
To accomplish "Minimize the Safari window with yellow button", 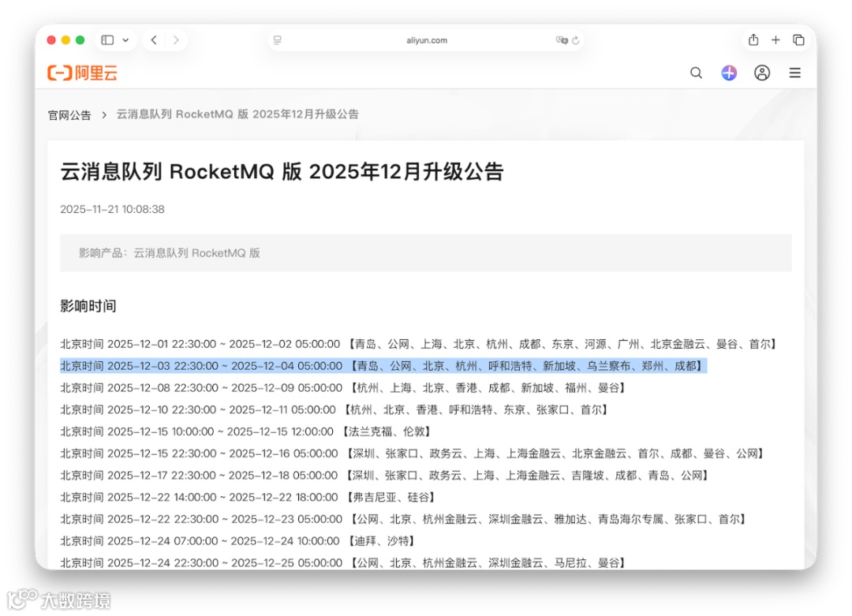I will [x=65, y=40].
